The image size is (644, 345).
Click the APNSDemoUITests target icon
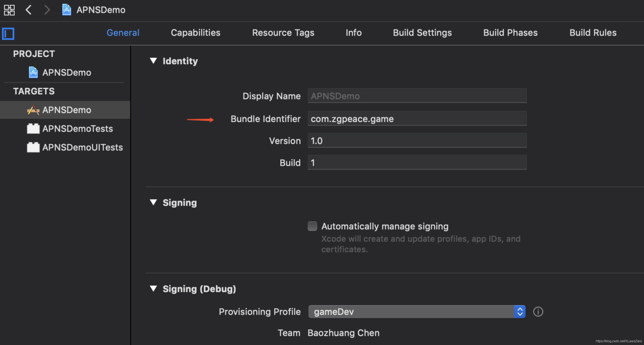coord(33,147)
